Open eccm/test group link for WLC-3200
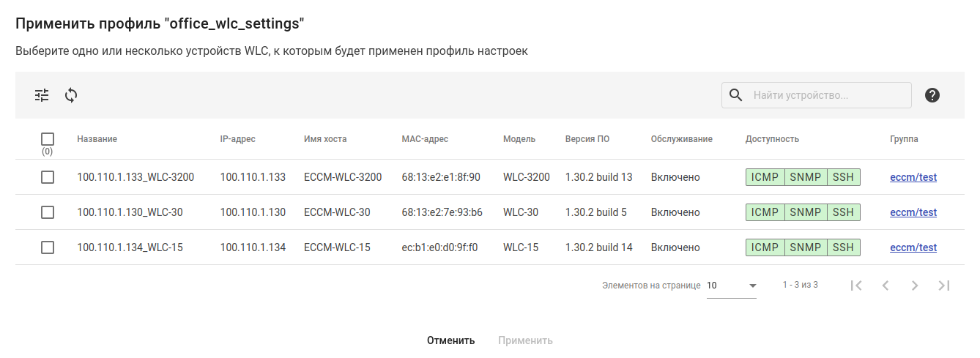Screen dimensions: 980x358 913,177
